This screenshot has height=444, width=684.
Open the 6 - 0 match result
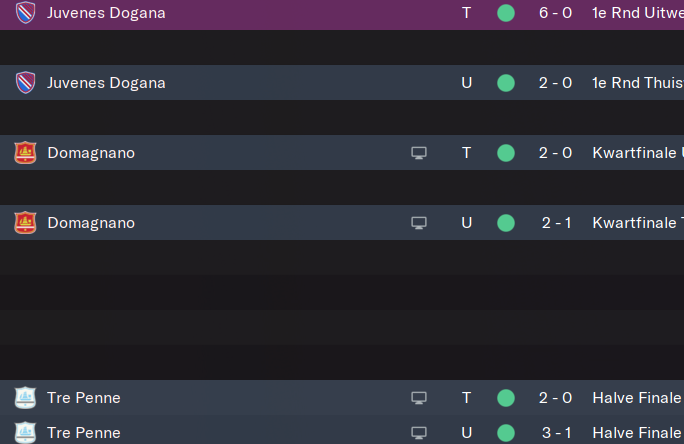click(x=555, y=13)
